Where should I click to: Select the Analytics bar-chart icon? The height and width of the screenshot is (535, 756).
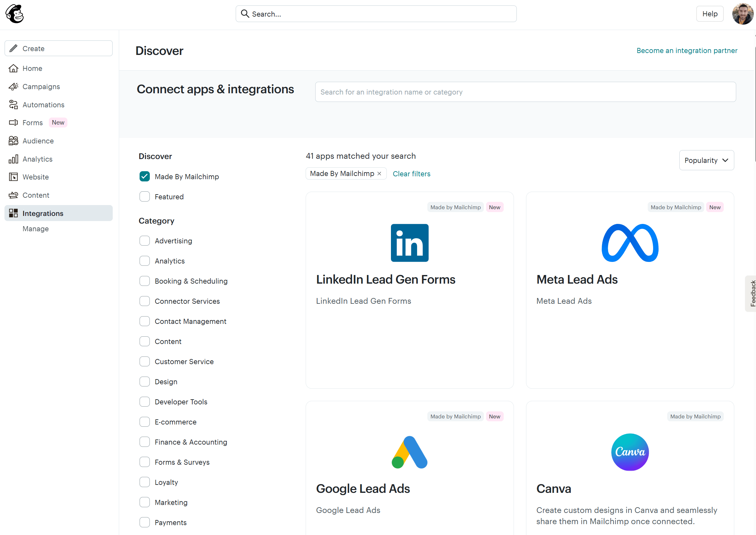tap(13, 159)
